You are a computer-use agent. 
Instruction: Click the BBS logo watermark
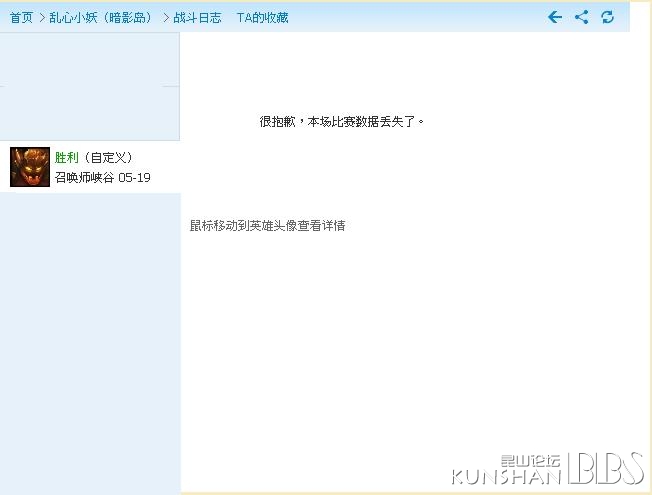606,468
